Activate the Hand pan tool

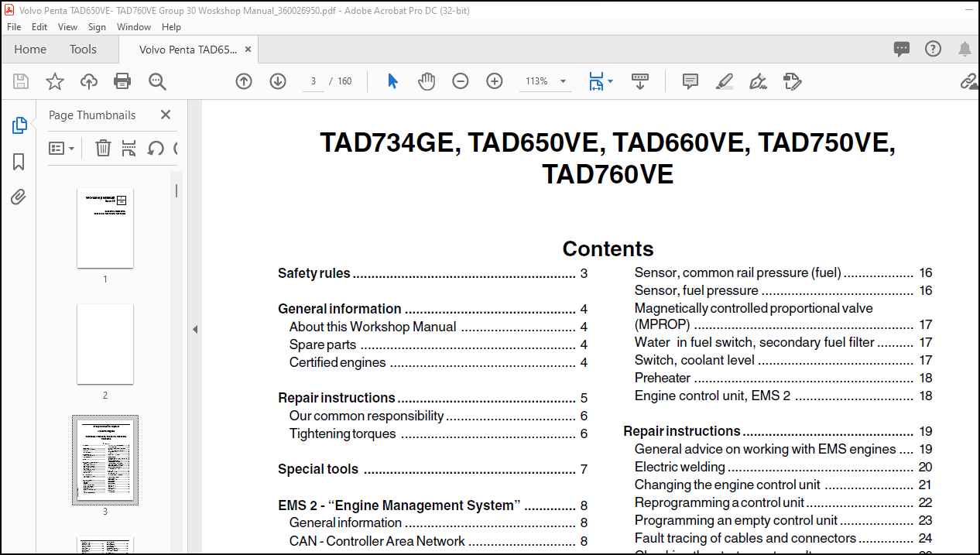[x=427, y=81]
